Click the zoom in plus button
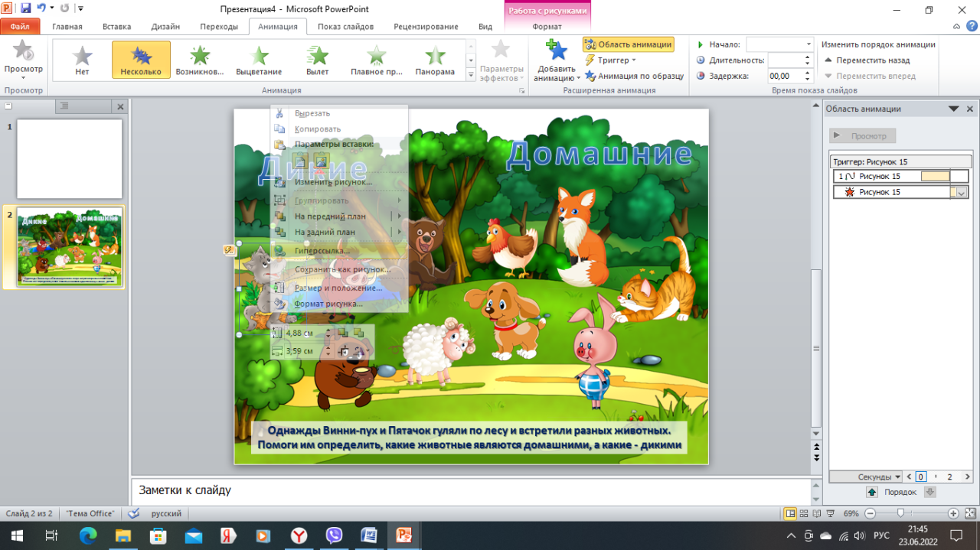The image size is (980, 550). (953, 513)
